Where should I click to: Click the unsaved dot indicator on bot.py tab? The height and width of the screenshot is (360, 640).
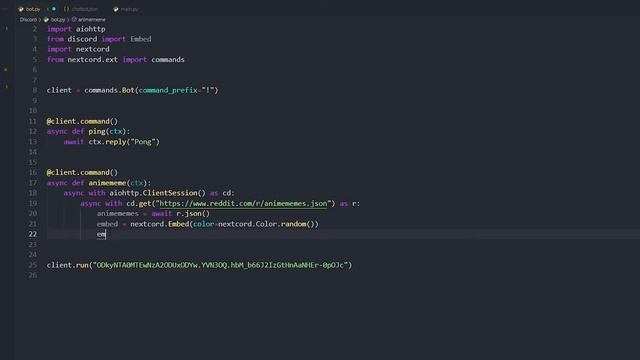click(54, 9)
